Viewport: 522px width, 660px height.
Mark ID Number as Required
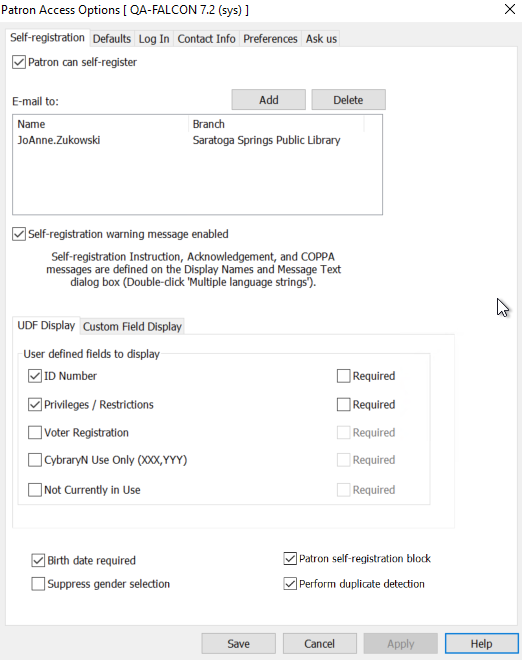tap(344, 376)
